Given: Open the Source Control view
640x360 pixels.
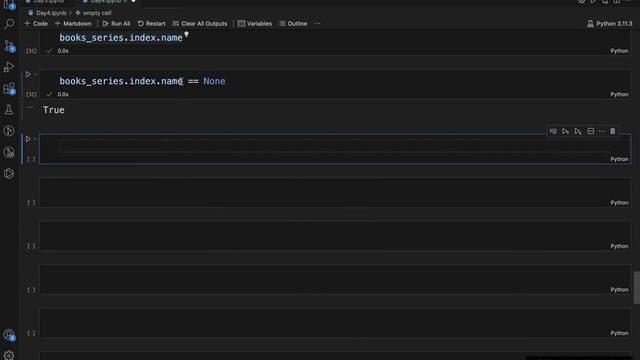Looking at the screenshot, I should 9,46.
